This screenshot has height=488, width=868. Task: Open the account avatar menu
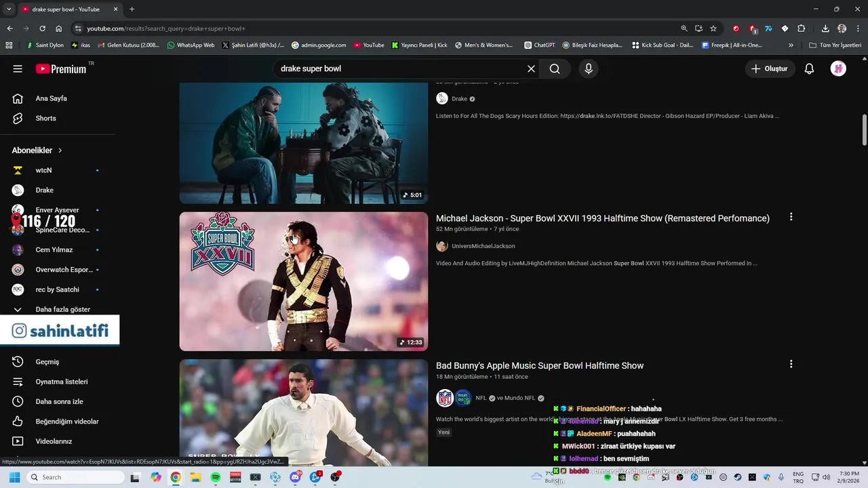[838, 68]
